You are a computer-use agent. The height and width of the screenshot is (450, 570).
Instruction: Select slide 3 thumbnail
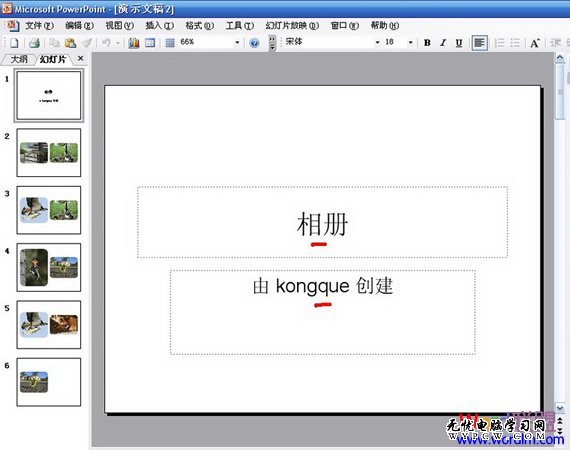coord(49,210)
